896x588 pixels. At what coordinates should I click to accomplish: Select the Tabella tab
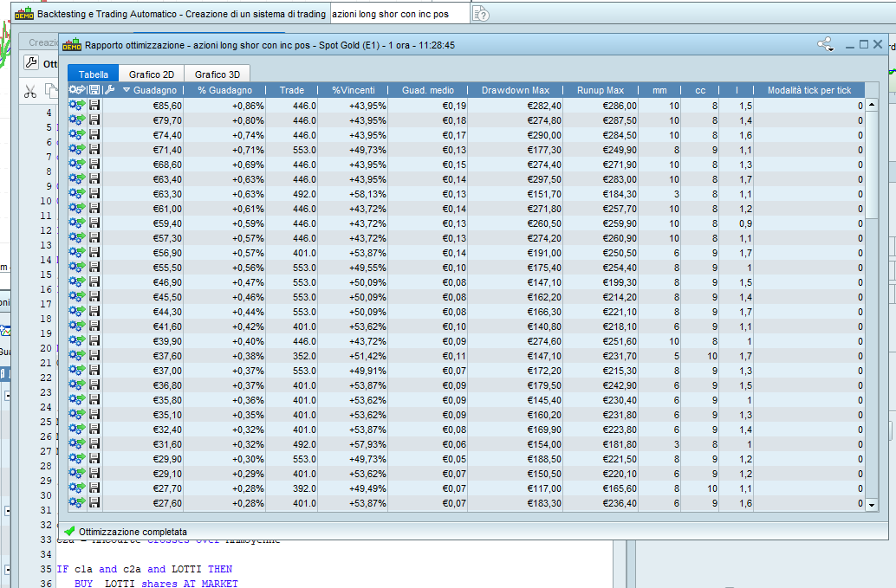[94, 74]
